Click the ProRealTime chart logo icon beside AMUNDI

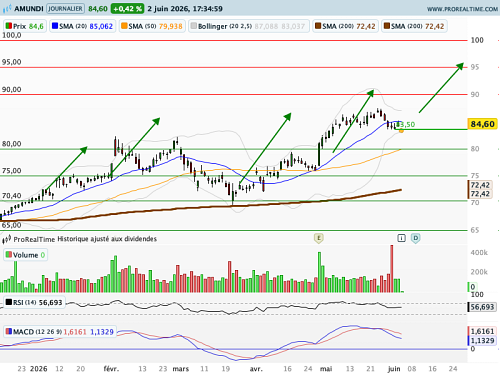click(x=7, y=8)
